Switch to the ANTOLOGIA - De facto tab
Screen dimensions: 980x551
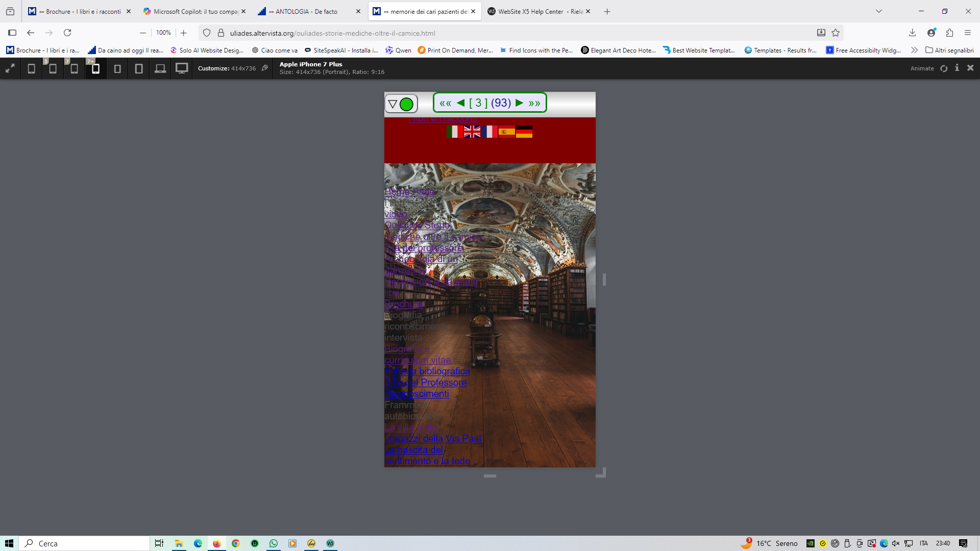click(x=306, y=11)
